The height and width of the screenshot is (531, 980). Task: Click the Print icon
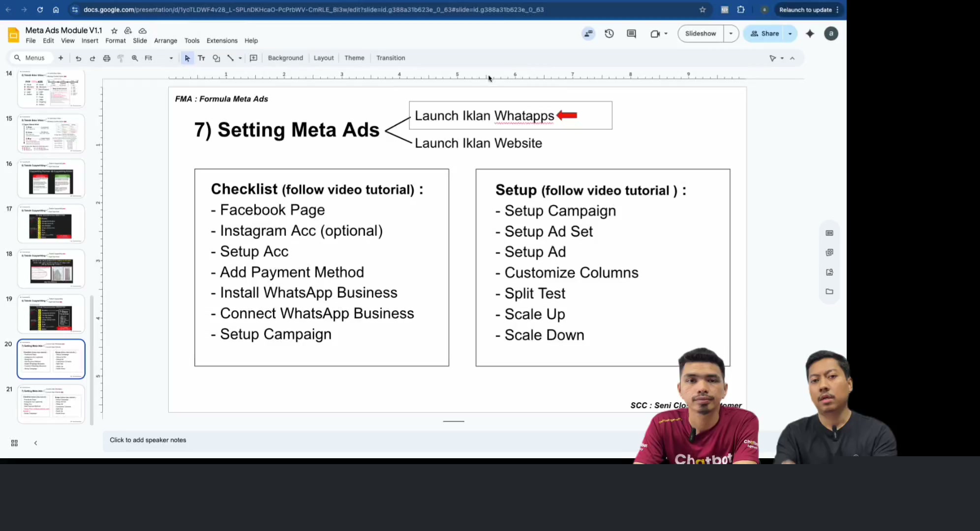click(107, 58)
